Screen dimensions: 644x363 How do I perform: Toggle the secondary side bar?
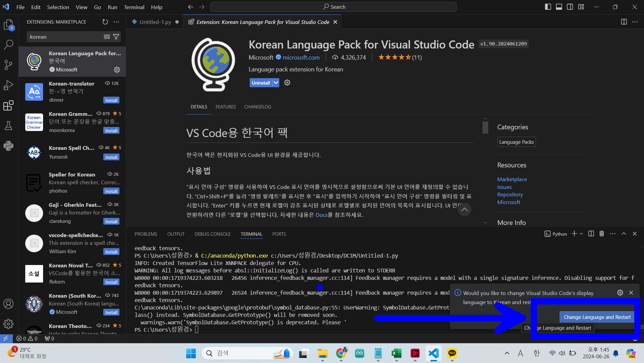(x=570, y=7)
